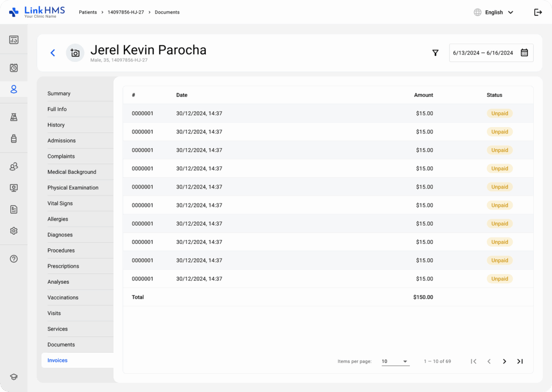
Task: Open the Allergies section
Action: pos(58,219)
